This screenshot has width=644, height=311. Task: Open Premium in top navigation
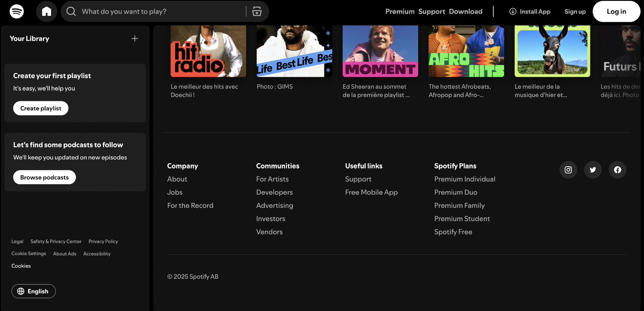(x=400, y=12)
